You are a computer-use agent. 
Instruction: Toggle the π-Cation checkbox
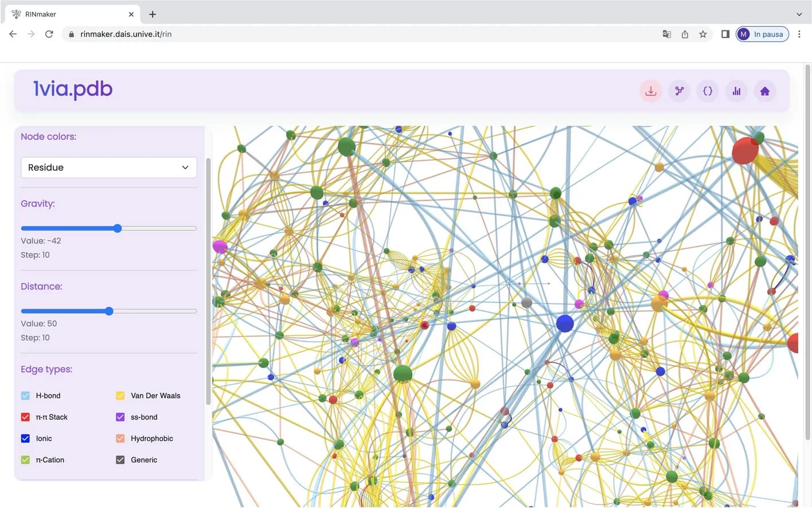click(25, 460)
